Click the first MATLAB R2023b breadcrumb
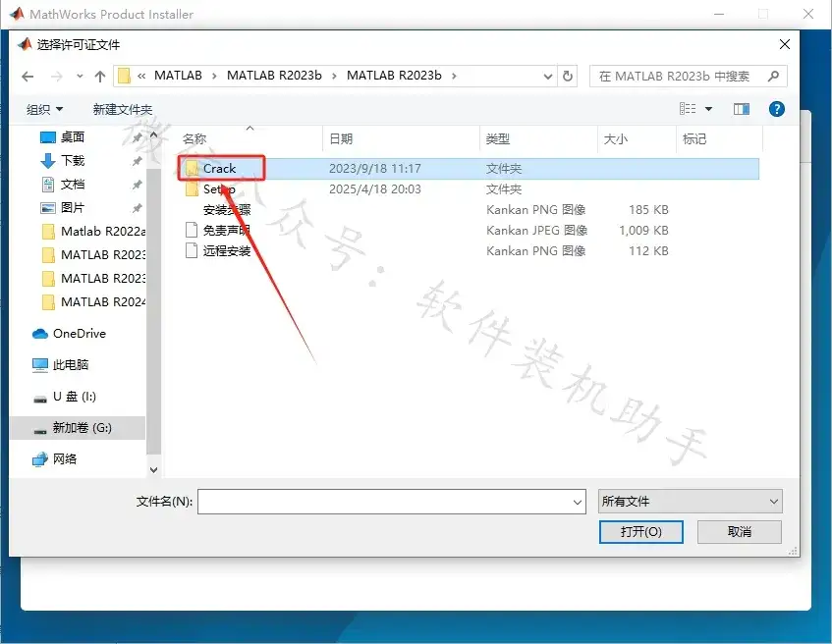Viewport: 832px width, 644px height. coord(274,76)
